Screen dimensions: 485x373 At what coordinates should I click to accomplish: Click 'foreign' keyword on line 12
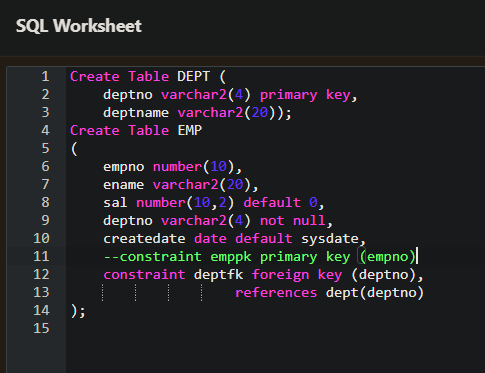pos(280,275)
